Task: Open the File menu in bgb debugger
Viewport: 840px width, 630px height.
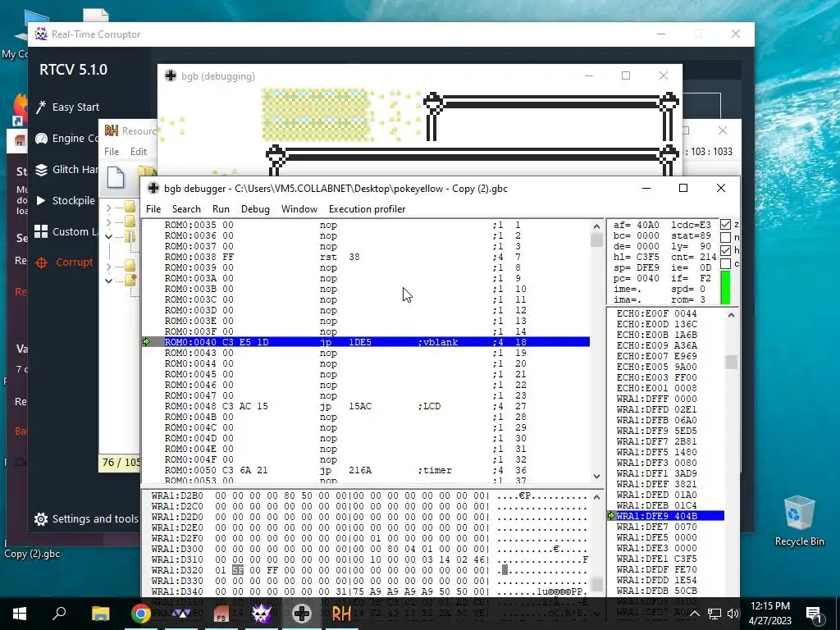Action: click(153, 209)
